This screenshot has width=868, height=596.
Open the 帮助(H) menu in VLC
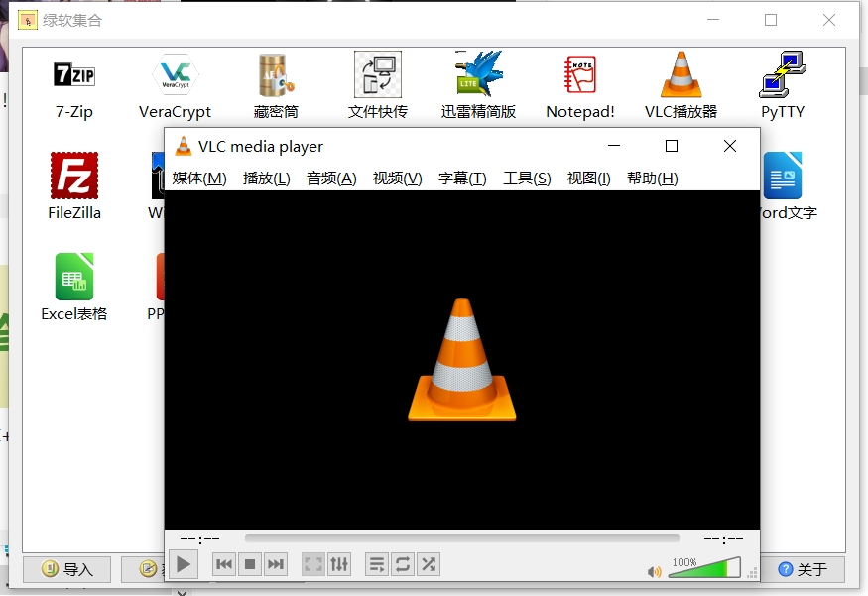click(x=652, y=179)
